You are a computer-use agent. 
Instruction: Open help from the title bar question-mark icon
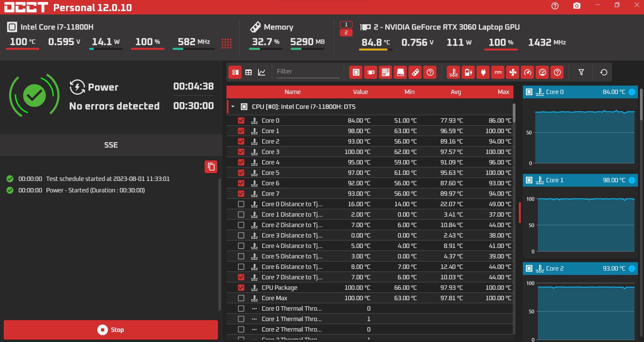[x=555, y=6]
